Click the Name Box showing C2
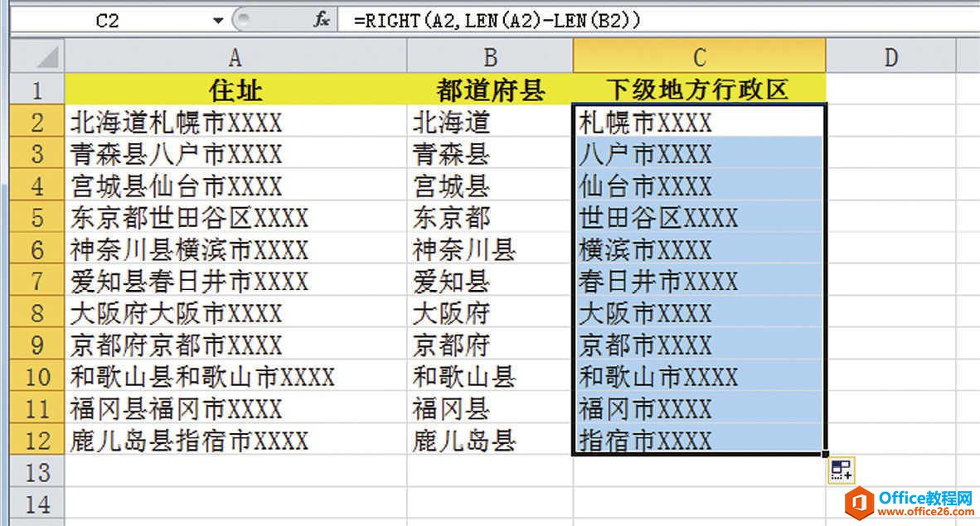 pos(108,21)
